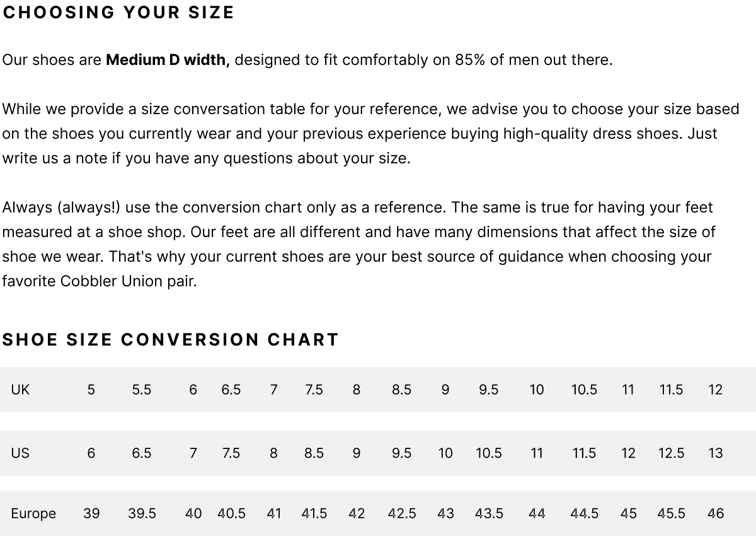Click US size 13 cell
Viewport: 756px width, 536px height.
[716, 453]
